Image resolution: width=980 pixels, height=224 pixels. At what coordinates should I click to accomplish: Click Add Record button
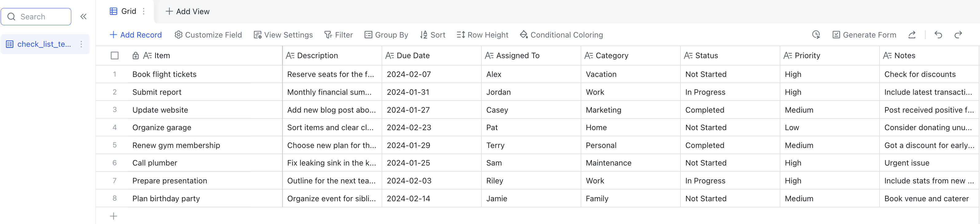tap(135, 35)
